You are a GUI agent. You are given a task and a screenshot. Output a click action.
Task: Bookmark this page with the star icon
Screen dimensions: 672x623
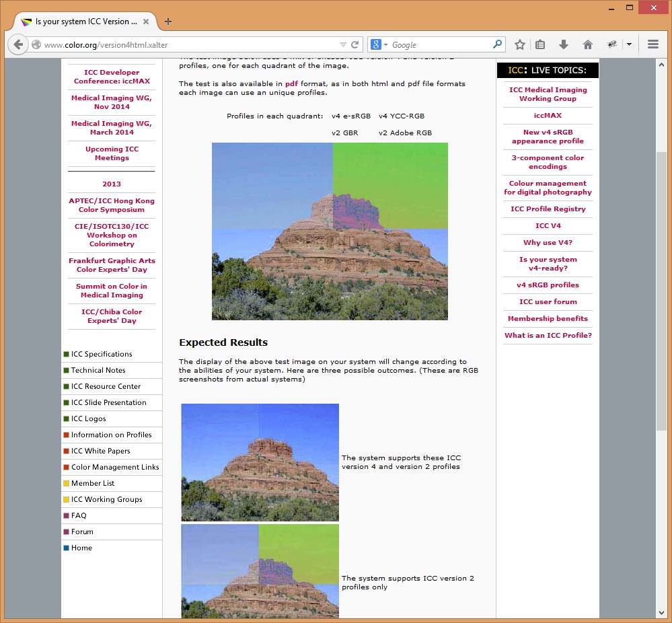(x=520, y=45)
